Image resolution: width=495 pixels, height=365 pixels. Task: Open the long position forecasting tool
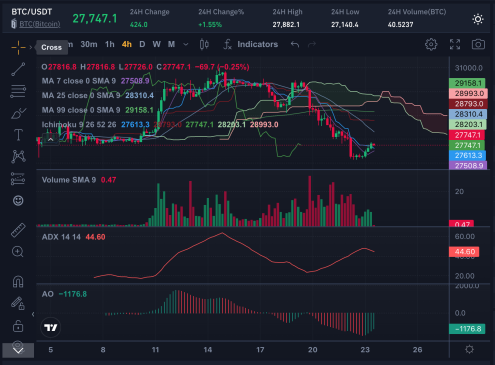pos(18,178)
